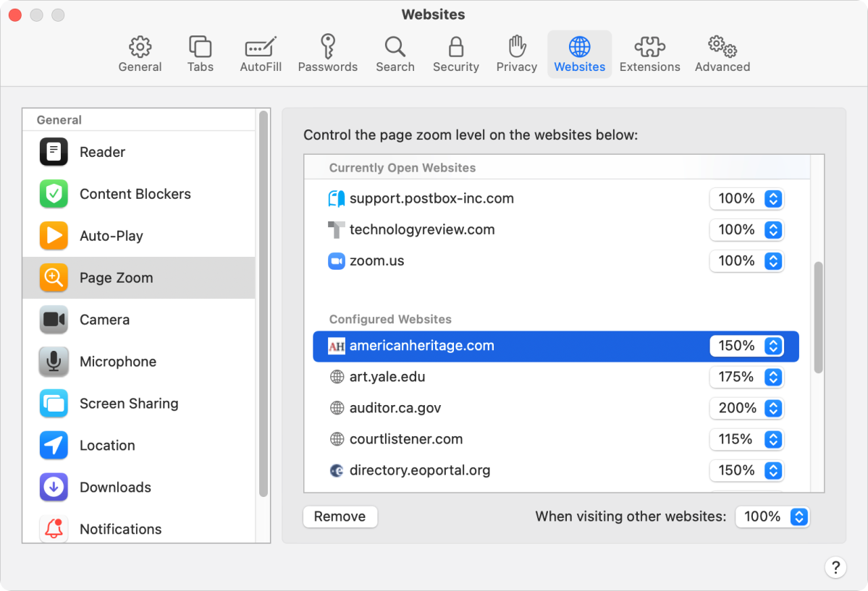Open the 200% dropdown for auditor.ca.gov

pos(746,408)
